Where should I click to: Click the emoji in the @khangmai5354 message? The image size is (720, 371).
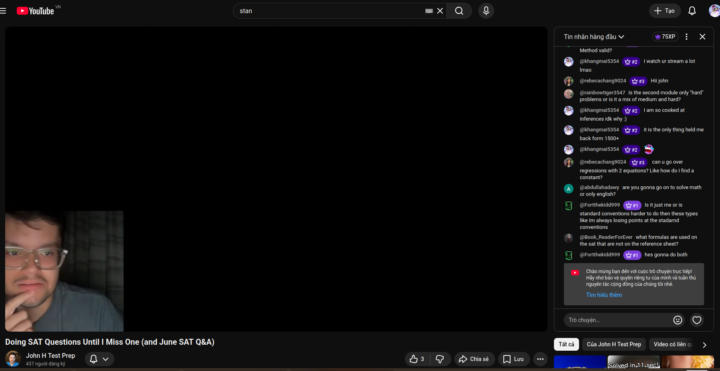pos(648,149)
